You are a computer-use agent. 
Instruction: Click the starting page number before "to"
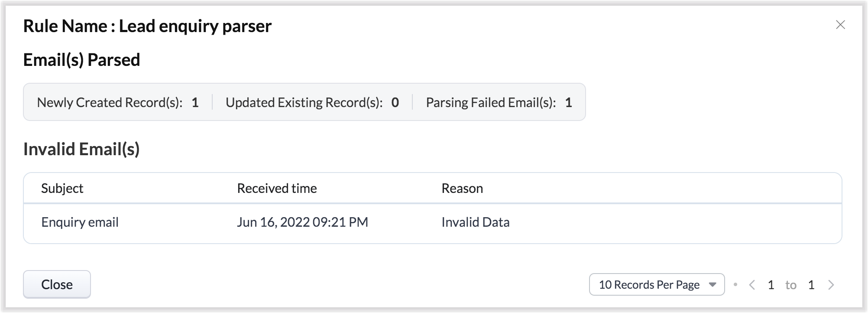(x=771, y=285)
